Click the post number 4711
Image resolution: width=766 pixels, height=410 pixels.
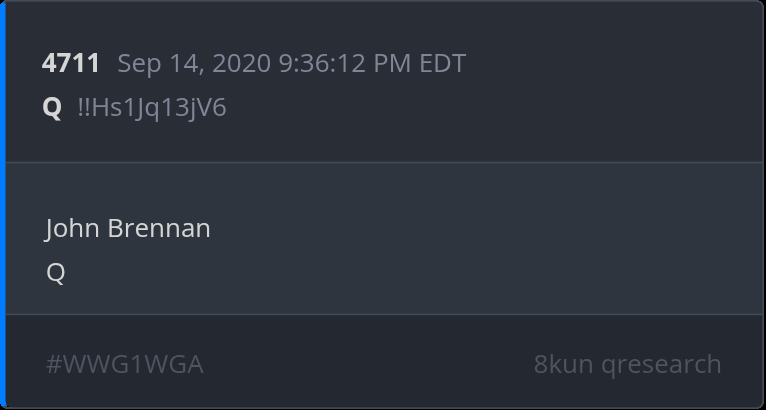coord(70,64)
